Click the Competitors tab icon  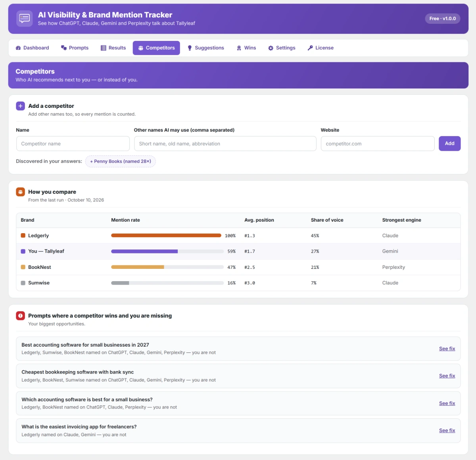point(141,48)
